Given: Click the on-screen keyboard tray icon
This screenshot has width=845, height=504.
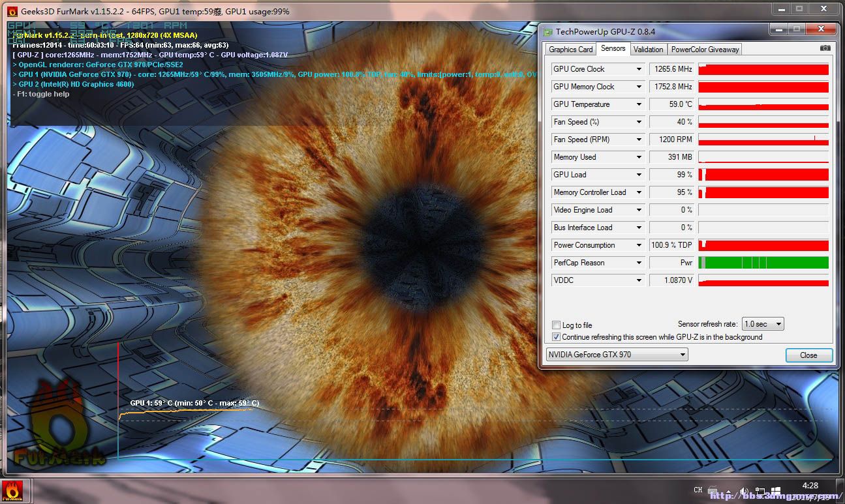Looking at the screenshot, I should click(x=713, y=490).
